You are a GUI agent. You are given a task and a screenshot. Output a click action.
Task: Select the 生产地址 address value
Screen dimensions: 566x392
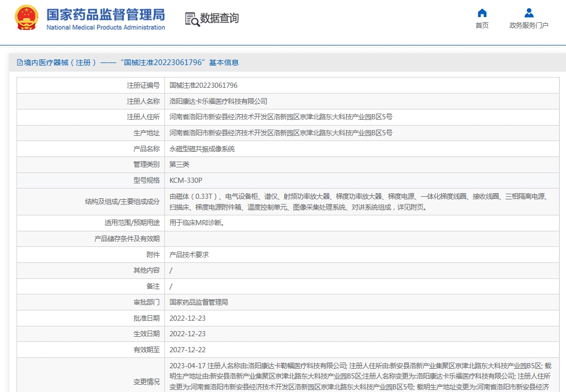pyautogui.click(x=281, y=133)
